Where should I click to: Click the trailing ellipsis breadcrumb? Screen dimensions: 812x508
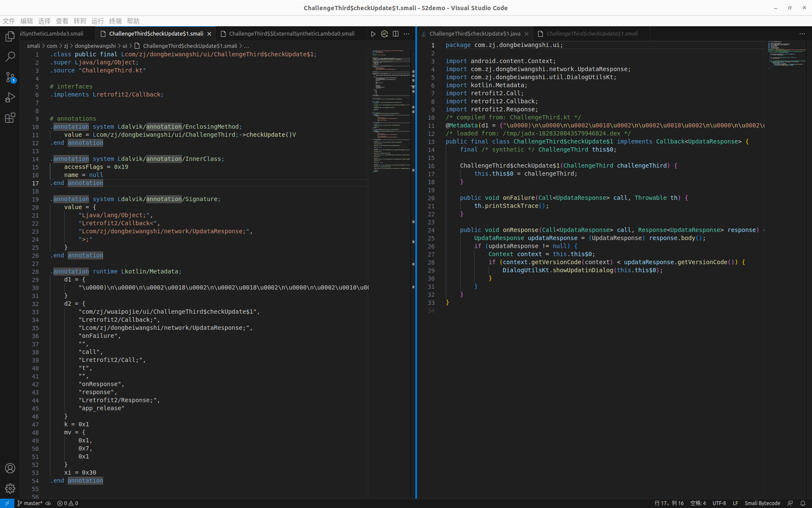(x=247, y=46)
